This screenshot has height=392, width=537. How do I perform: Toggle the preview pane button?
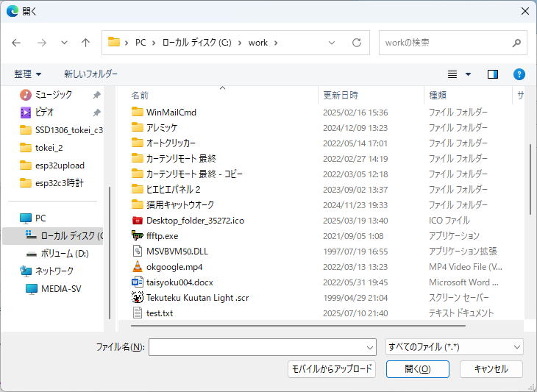pyautogui.click(x=493, y=74)
